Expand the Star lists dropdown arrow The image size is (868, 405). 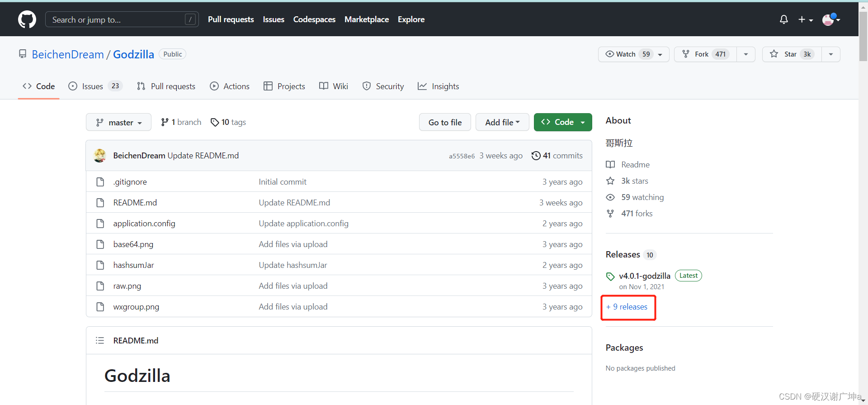(831, 54)
